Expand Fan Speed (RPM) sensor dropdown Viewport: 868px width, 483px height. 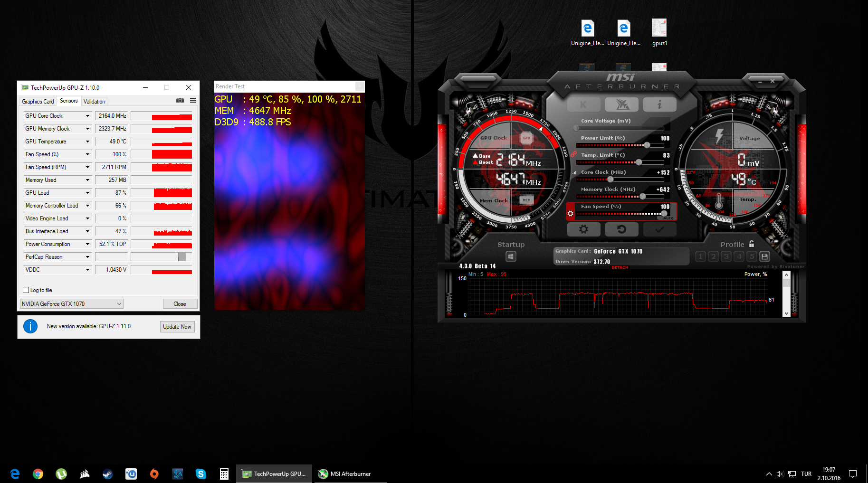[87, 167]
